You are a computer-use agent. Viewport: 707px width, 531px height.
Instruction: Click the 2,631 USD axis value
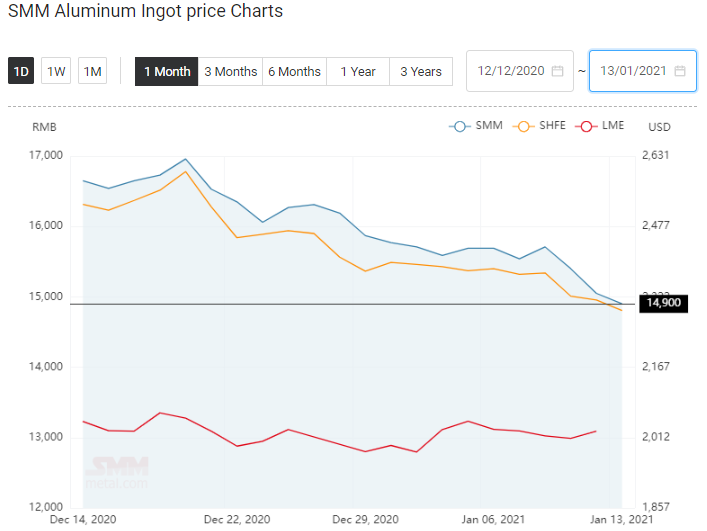(x=656, y=155)
